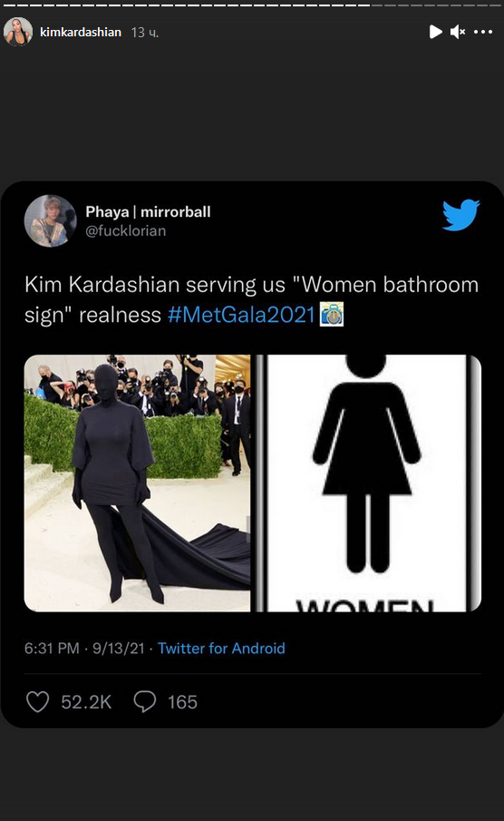
Task: Click the reply speech bubble icon
Action: (144, 701)
